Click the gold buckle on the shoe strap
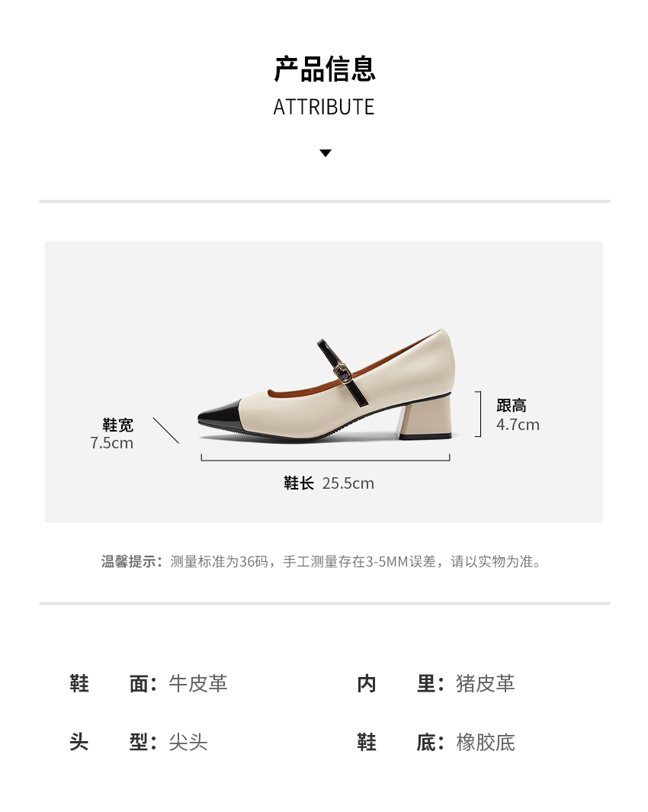The image size is (648, 812). 343,371
